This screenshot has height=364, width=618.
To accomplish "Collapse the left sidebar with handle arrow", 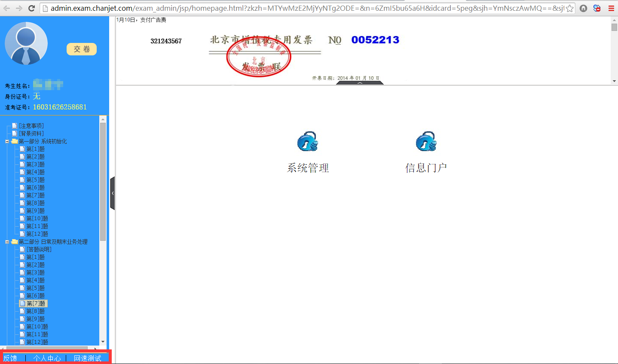I will coord(113,193).
